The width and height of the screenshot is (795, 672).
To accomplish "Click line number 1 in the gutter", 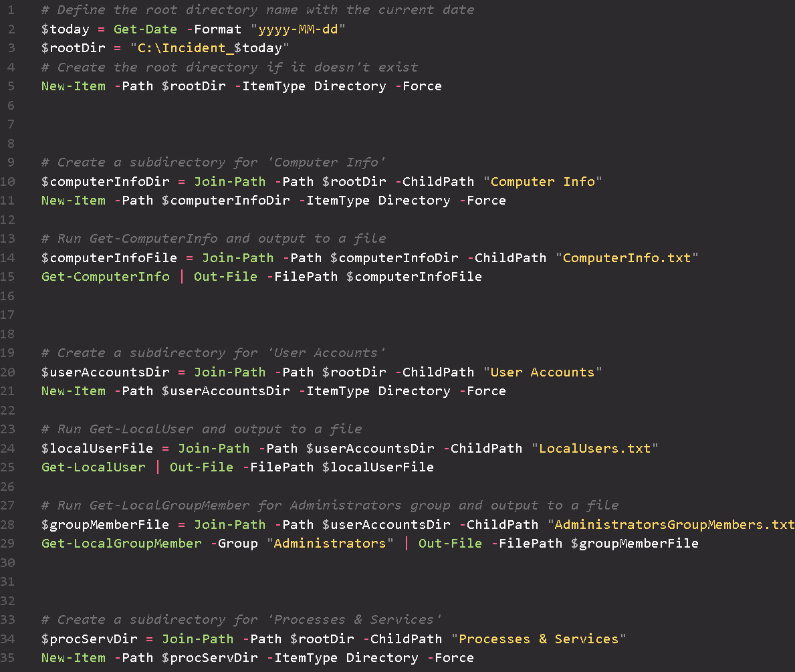I will 11,10.
